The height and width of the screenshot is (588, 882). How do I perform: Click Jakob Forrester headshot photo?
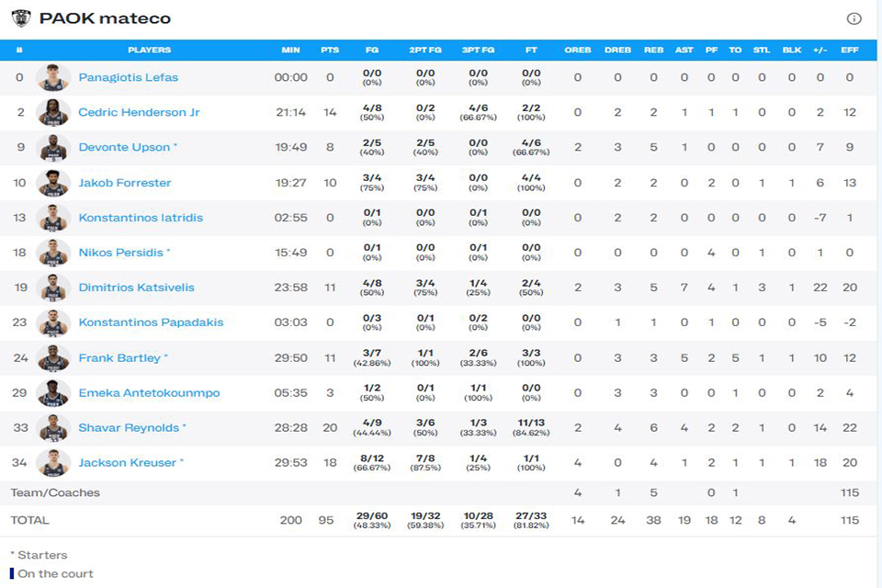(x=53, y=183)
